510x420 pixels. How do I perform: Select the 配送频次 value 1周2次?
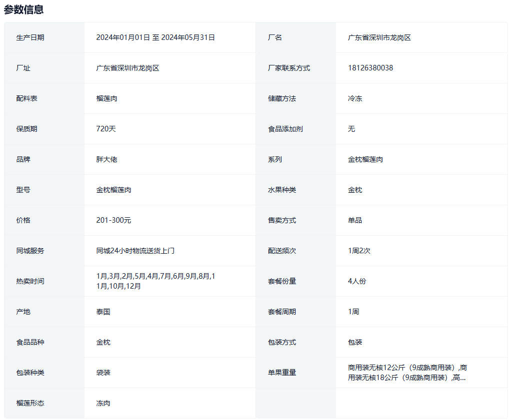coord(359,251)
